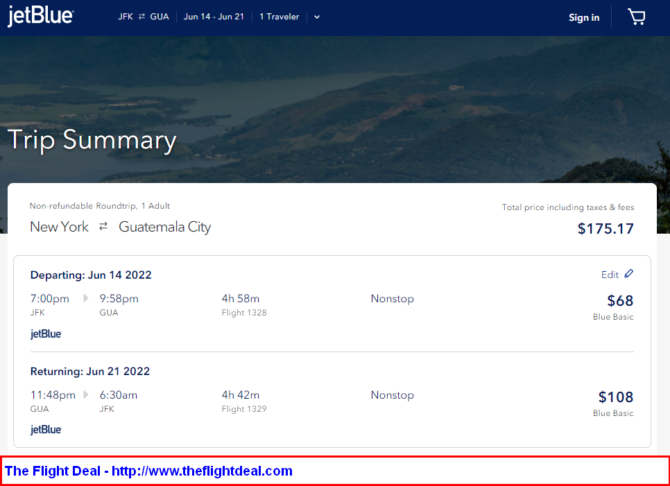Click the Non-refundable Roundtrip, 1 Adult text
The image size is (670, 486).
[100, 206]
